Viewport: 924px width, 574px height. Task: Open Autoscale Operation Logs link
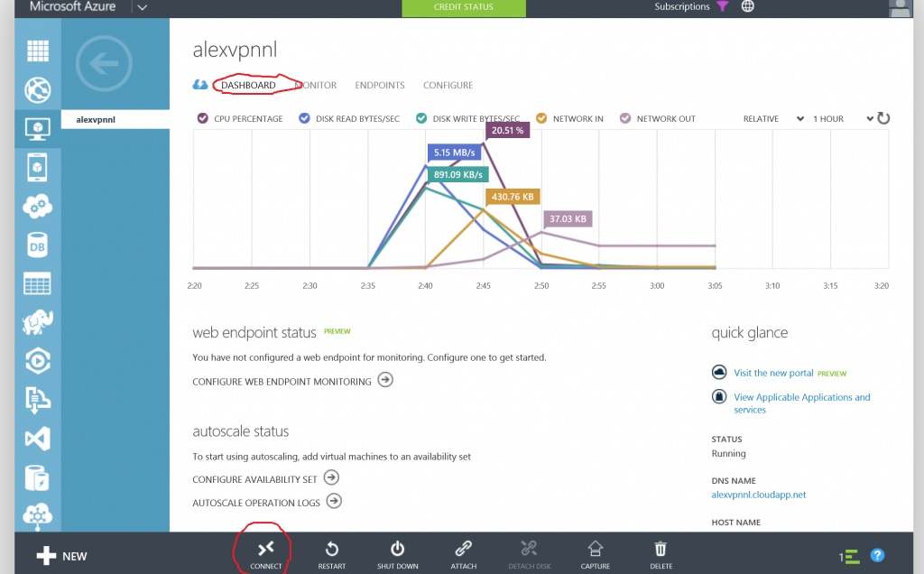click(267, 502)
